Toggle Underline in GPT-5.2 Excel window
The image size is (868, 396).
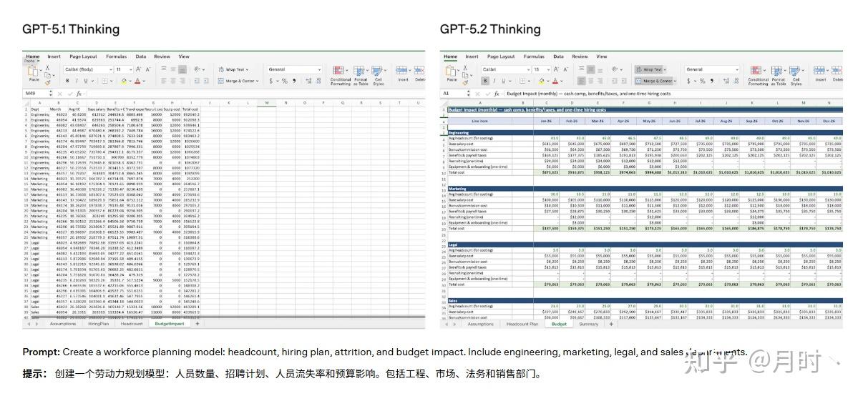point(504,81)
